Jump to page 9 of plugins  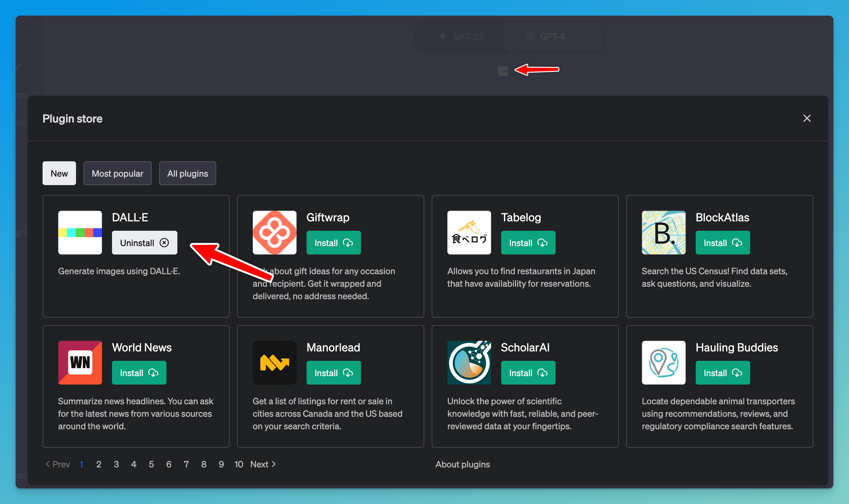221,464
